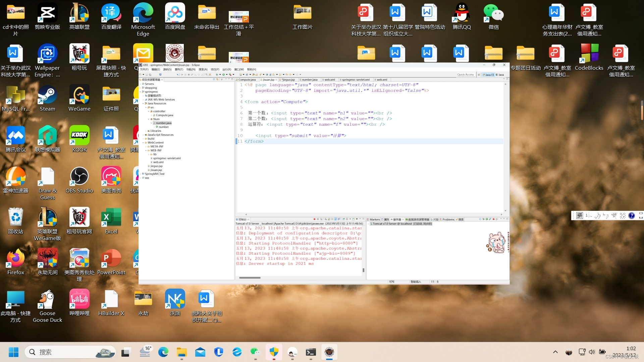Image resolution: width=644 pixels, height=362 pixels.
Task: Stop the server in the Servers view
Action: [493, 219]
